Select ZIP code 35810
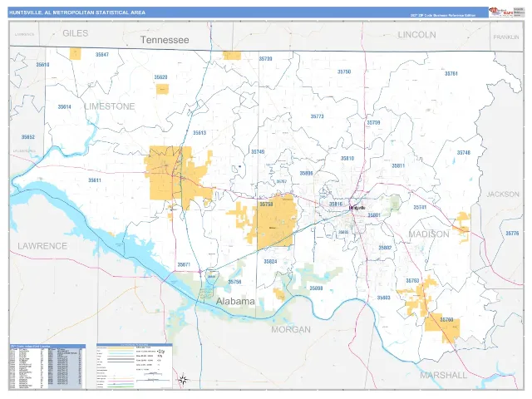Image resolution: width=532 pixels, height=399 pixels. (347, 158)
